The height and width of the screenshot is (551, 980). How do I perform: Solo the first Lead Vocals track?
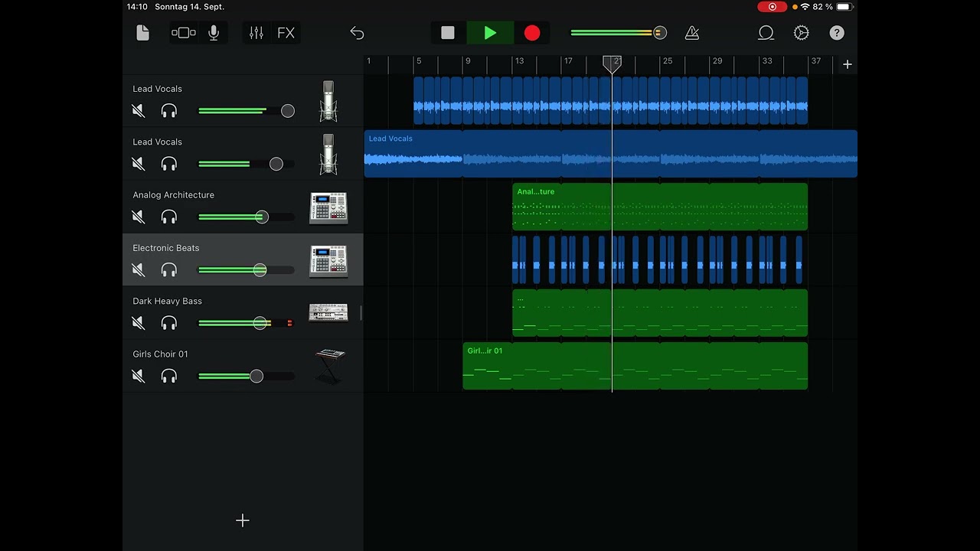point(169,111)
